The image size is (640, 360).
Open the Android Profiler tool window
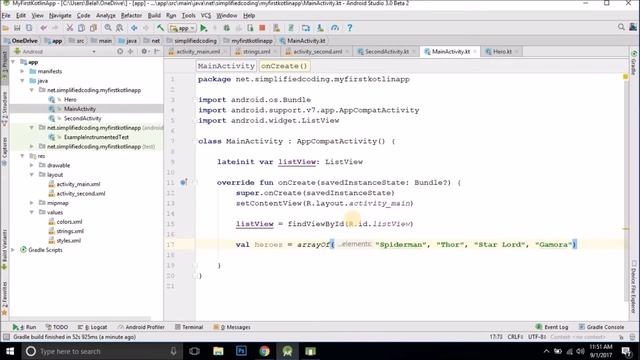(x=141, y=327)
